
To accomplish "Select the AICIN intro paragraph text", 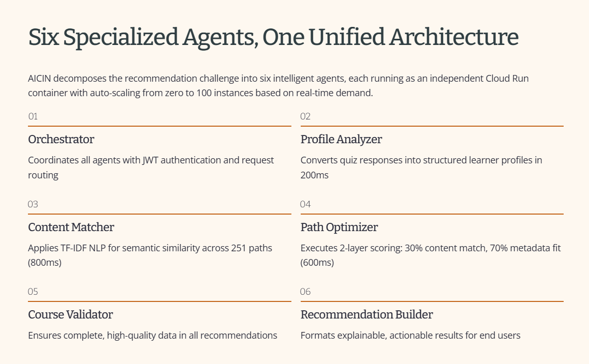I will [x=278, y=85].
